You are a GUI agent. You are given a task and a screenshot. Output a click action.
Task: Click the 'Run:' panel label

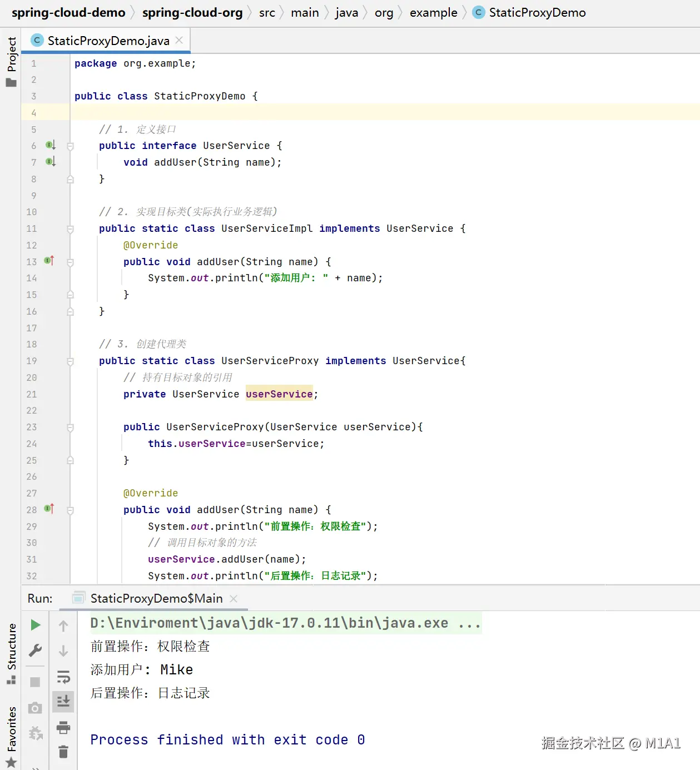40,599
